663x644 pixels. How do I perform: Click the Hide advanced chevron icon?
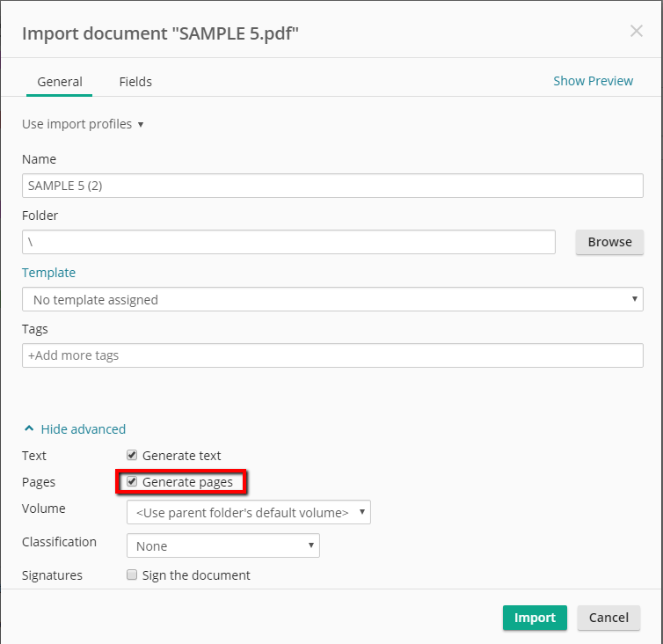pyautogui.click(x=29, y=429)
